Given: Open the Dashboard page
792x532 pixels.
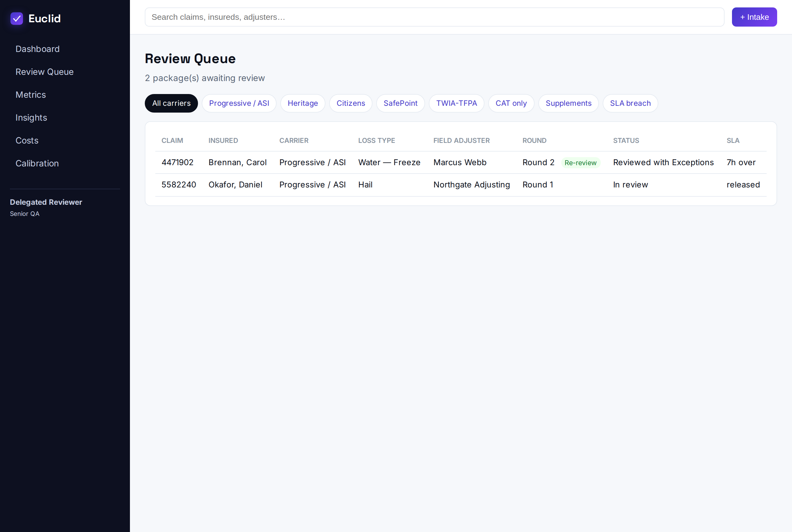Looking at the screenshot, I should tap(37, 49).
